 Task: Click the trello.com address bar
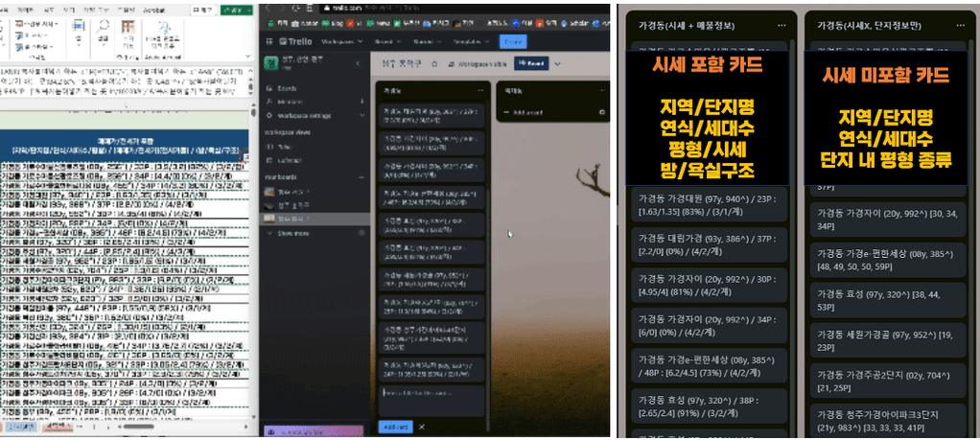(462, 8)
